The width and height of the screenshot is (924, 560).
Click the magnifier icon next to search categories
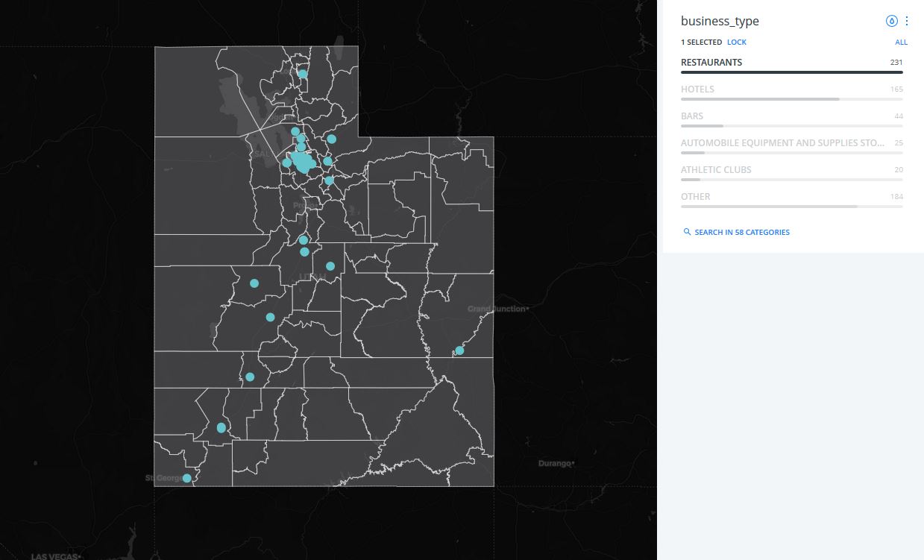(x=687, y=232)
